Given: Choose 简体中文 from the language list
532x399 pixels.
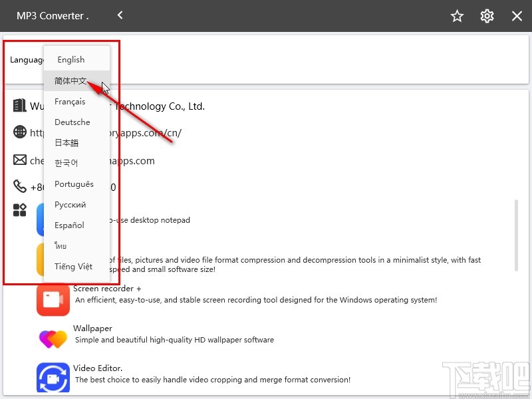Looking at the screenshot, I should coord(76,80).
